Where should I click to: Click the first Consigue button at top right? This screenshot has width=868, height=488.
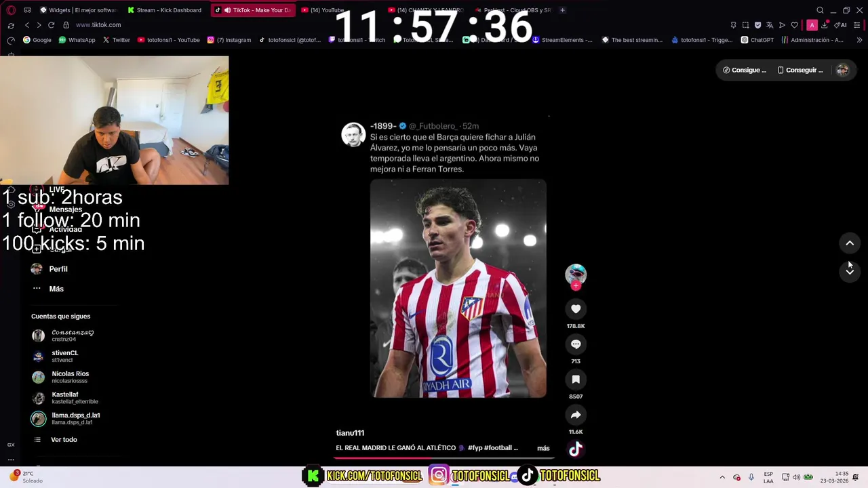(745, 70)
